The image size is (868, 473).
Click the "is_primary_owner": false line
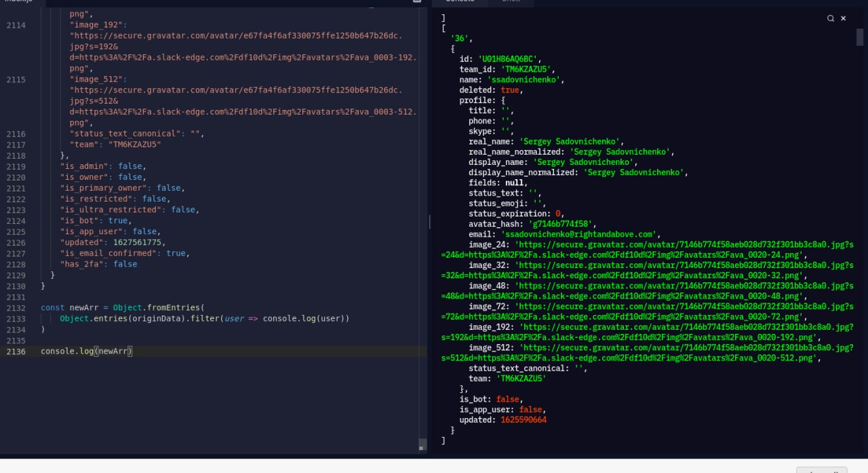coord(122,188)
